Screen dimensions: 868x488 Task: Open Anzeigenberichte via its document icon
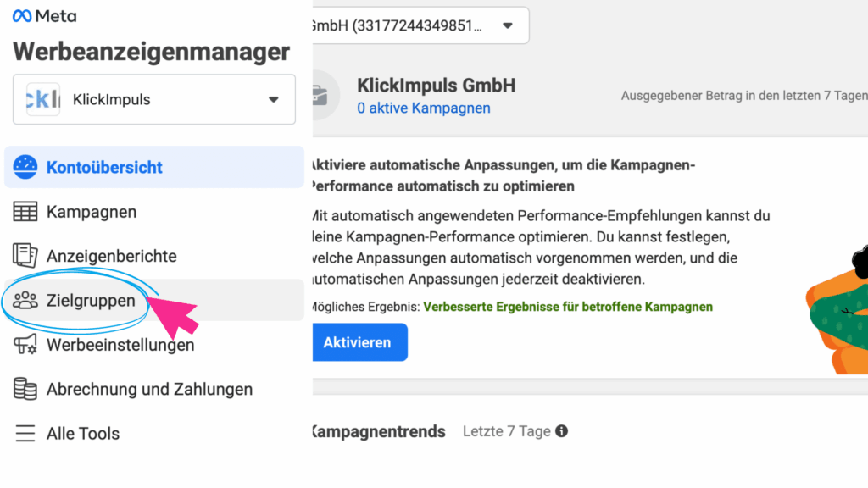click(25, 255)
